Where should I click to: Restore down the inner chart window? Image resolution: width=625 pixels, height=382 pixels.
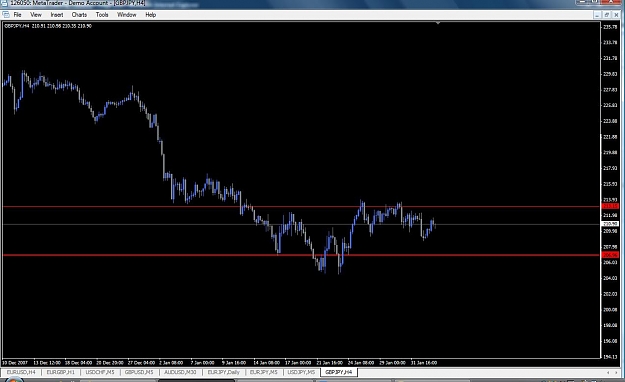(607, 15)
